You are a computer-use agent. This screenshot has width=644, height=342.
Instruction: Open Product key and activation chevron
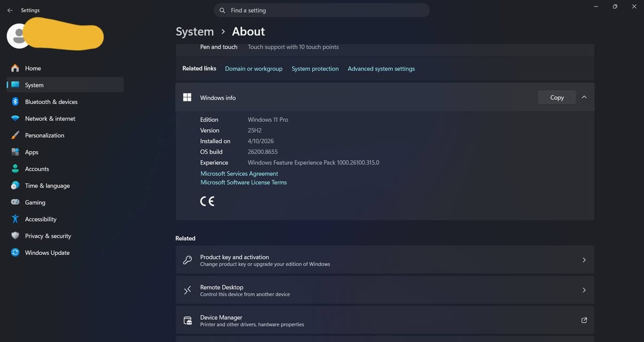pyautogui.click(x=584, y=260)
